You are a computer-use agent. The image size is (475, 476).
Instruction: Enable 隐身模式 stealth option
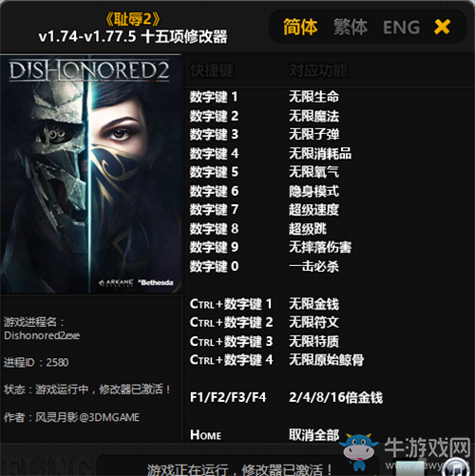coord(313,191)
